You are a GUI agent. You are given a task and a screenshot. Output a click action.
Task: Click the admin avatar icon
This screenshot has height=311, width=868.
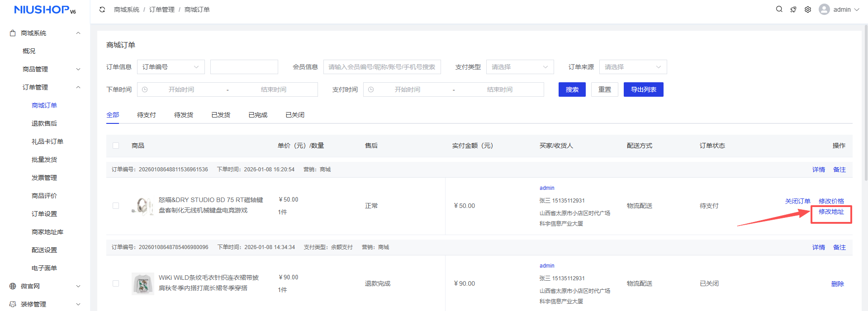tap(824, 9)
